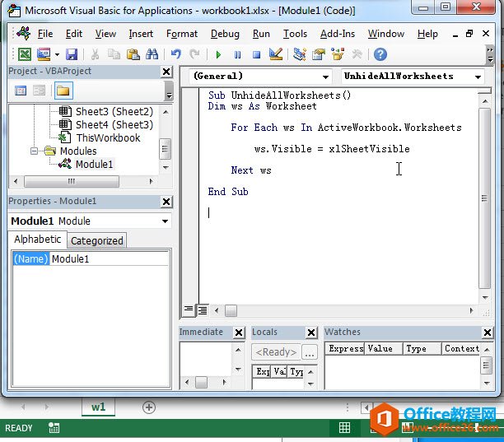
Task: Run the macro with green play icon
Action: (218, 54)
